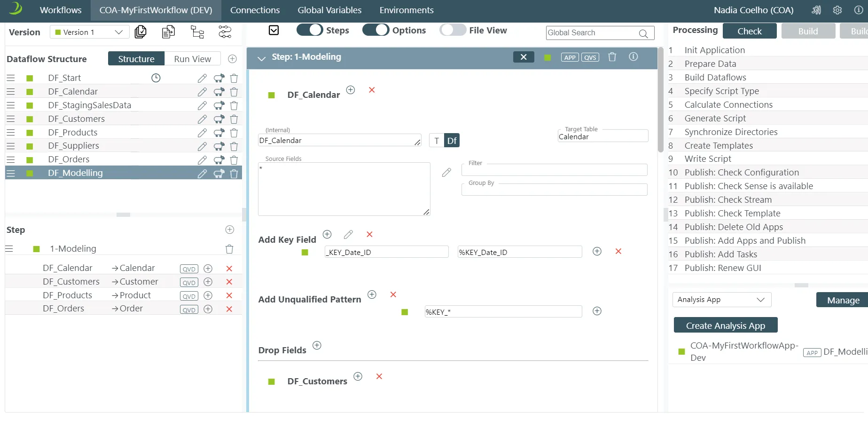Add a drop field with plus icon

[x=317, y=345]
